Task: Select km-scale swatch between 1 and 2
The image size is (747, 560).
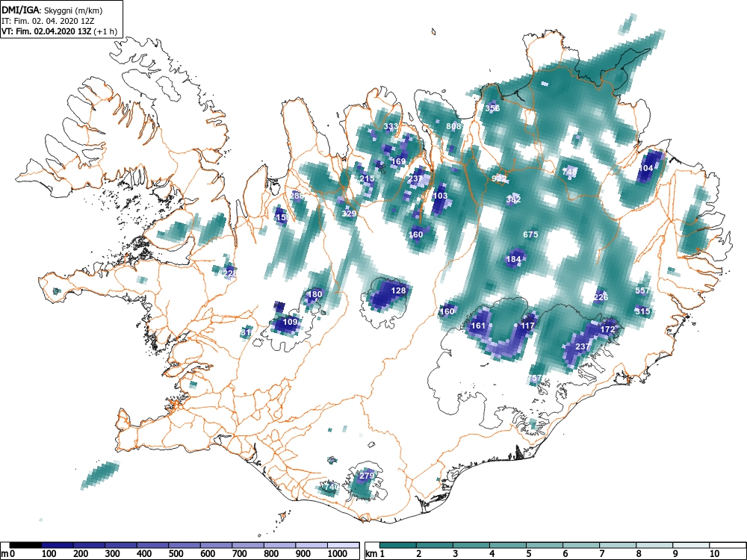Action: pyautogui.click(x=398, y=545)
